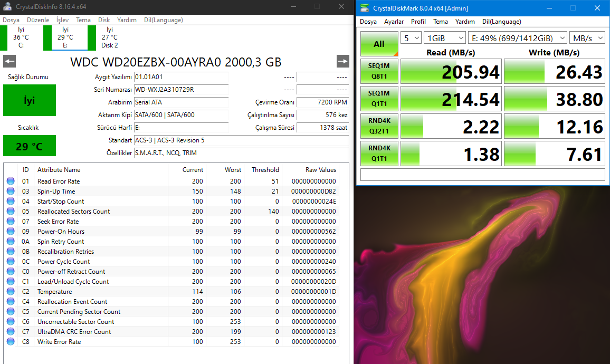
Task: Click the next disk right arrow
Action: click(343, 61)
